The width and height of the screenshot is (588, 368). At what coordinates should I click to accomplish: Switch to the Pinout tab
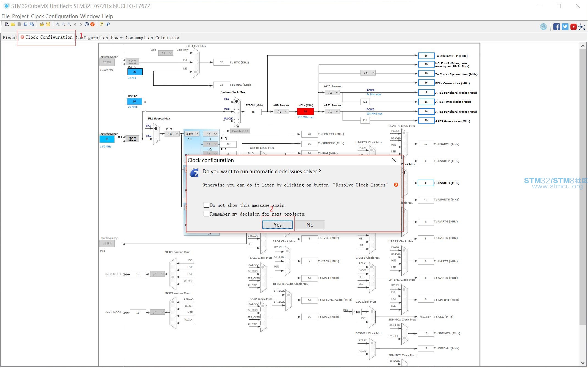tap(10, 38)
